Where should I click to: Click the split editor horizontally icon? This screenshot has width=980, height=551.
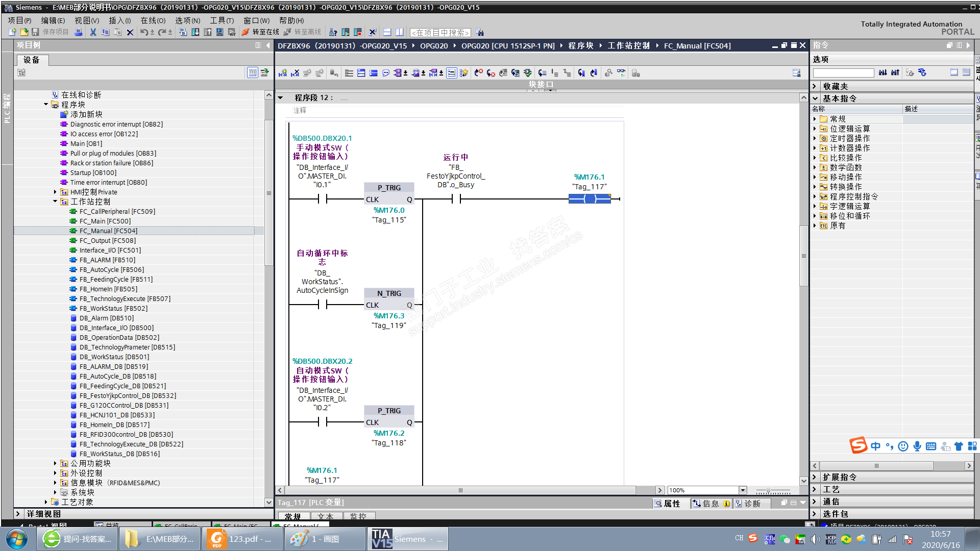click(x=387, y=32)
